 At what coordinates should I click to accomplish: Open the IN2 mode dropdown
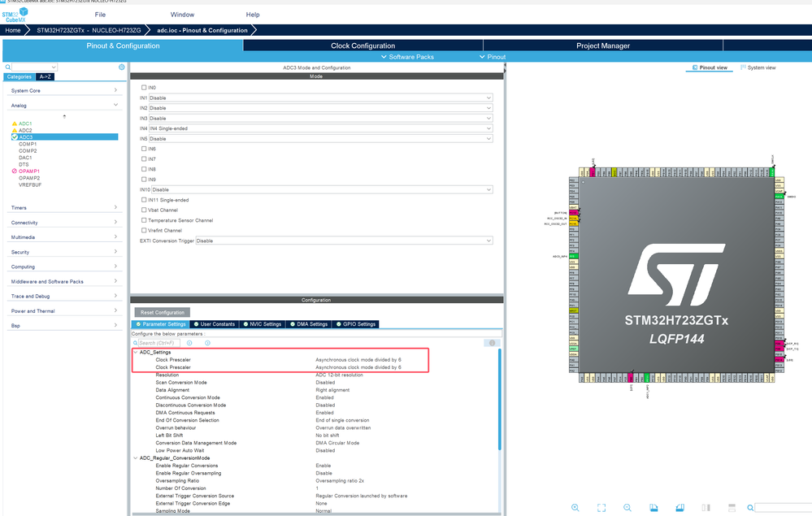[320, 108]
